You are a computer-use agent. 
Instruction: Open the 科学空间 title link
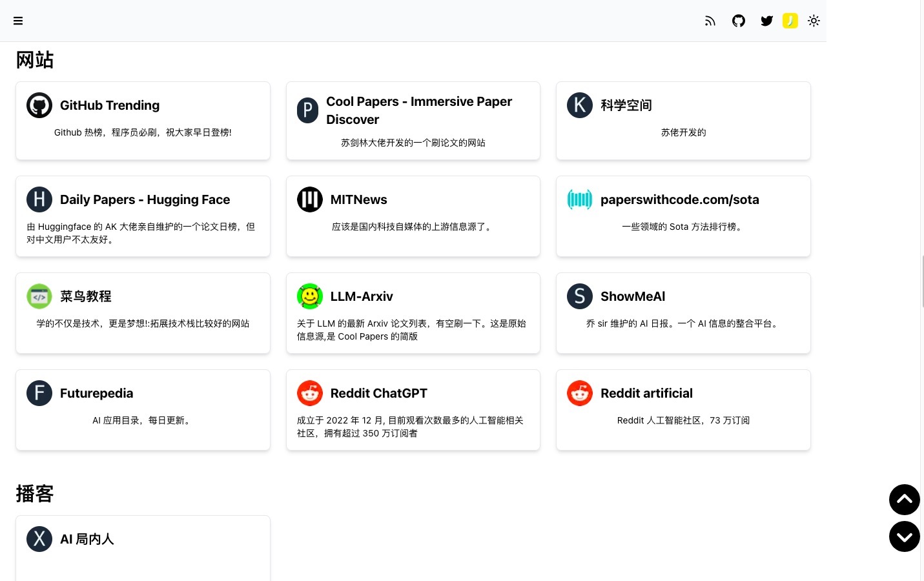(626, 105)
